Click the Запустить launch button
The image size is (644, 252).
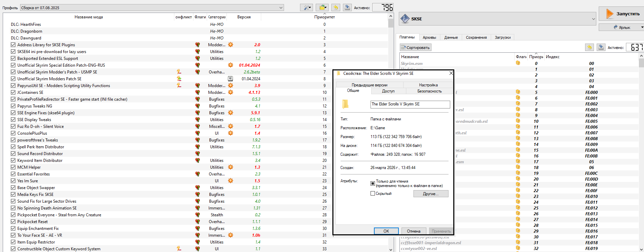point(622,14)
